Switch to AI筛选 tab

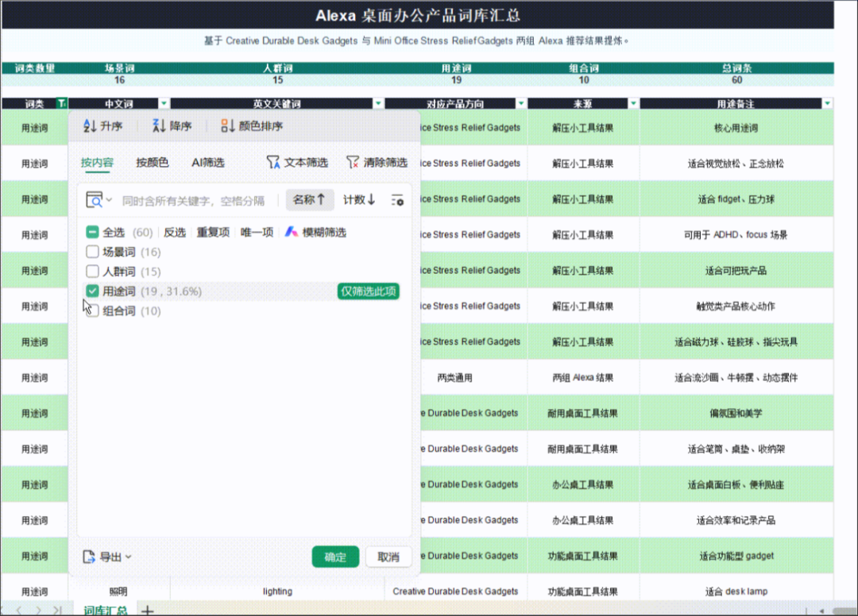pos(208,163)
